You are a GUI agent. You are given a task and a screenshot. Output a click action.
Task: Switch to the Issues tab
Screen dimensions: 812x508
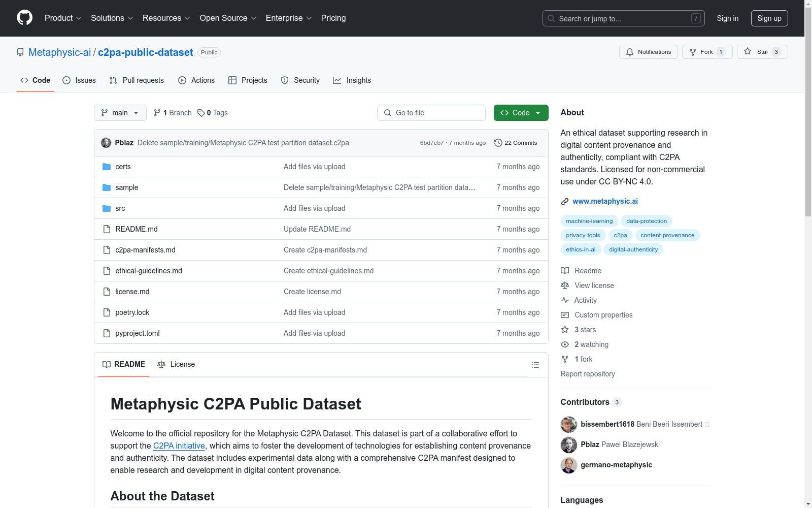point(79,80)
